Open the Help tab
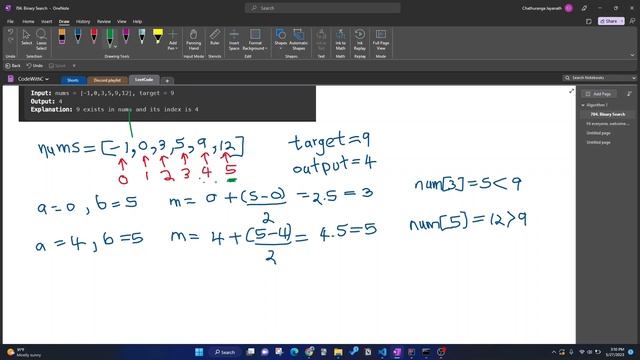 coord(137,21)
